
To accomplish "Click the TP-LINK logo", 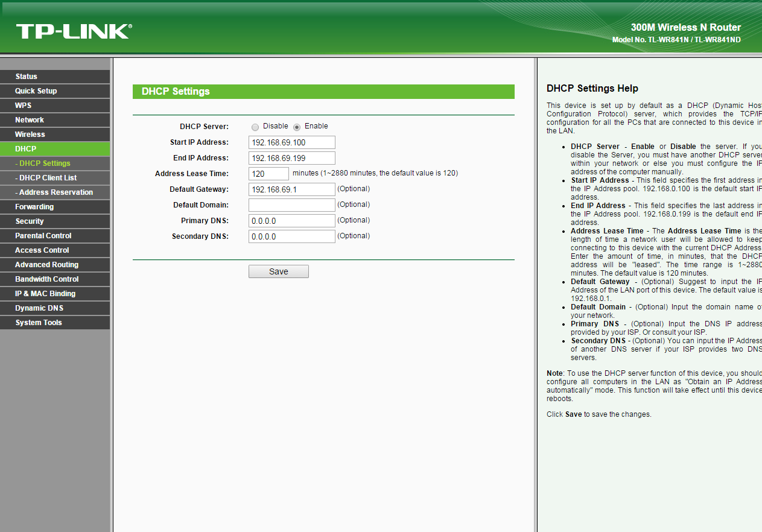I will [x=74, y=31].
